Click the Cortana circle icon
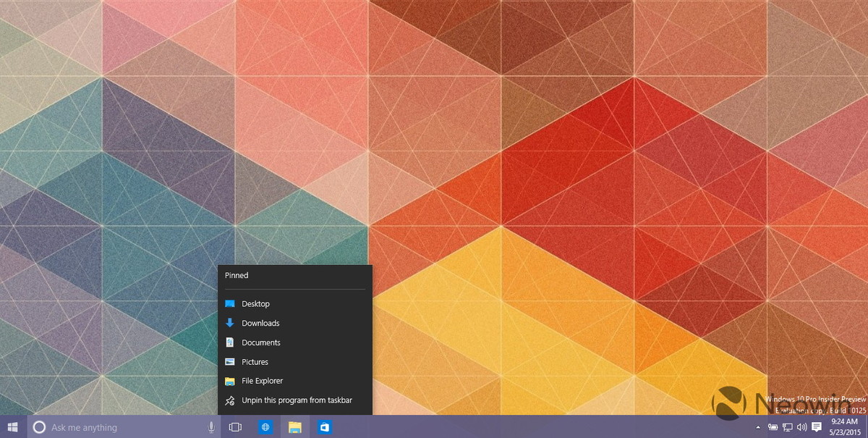The height and width of the screenshot is (438, 868). coord(40,427)
